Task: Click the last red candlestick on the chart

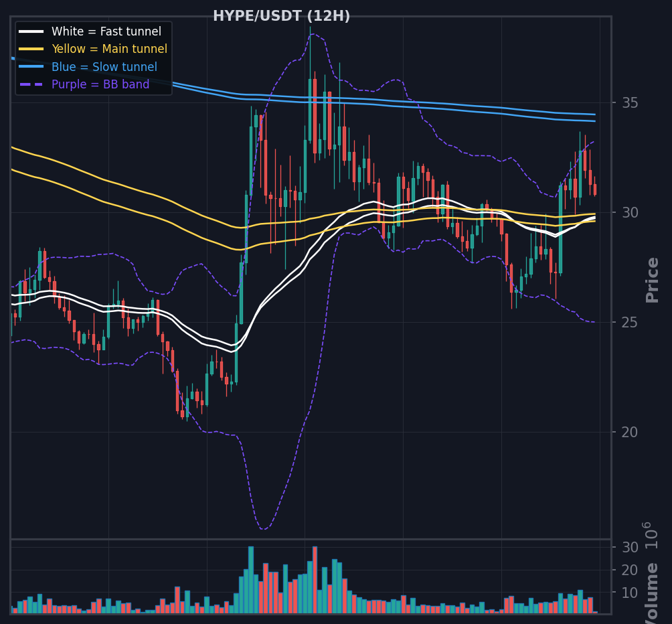Action: pyautogui.click(x=595, y=189)
